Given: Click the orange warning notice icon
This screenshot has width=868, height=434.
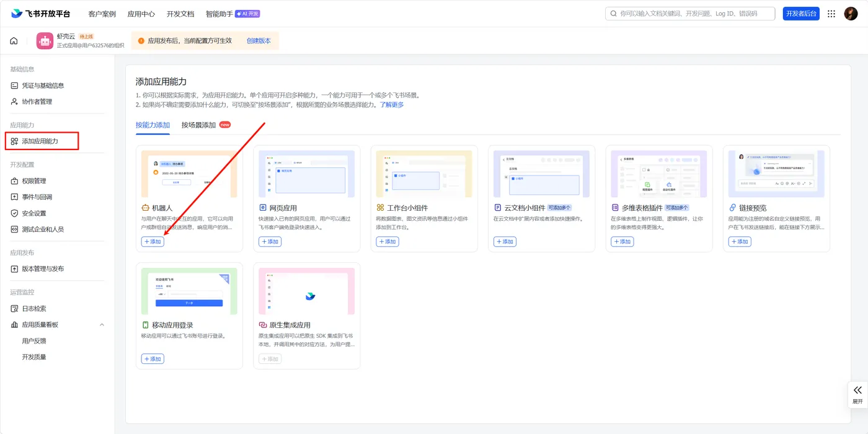Looking at the screenshot, I should point(141,41).
